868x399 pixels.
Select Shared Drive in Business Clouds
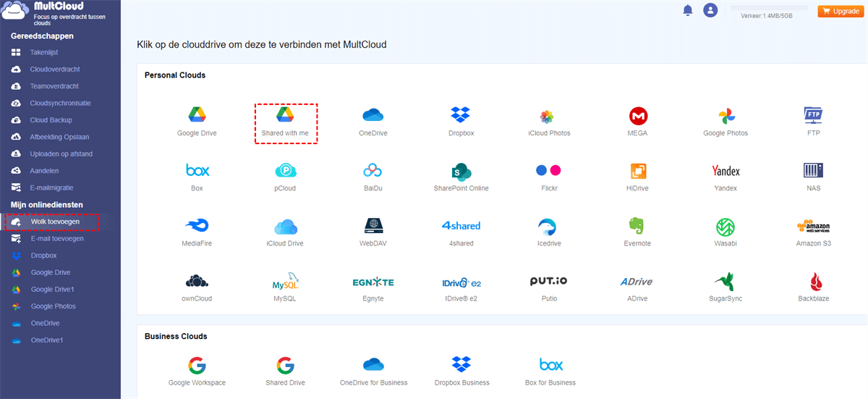click(285, 371)
